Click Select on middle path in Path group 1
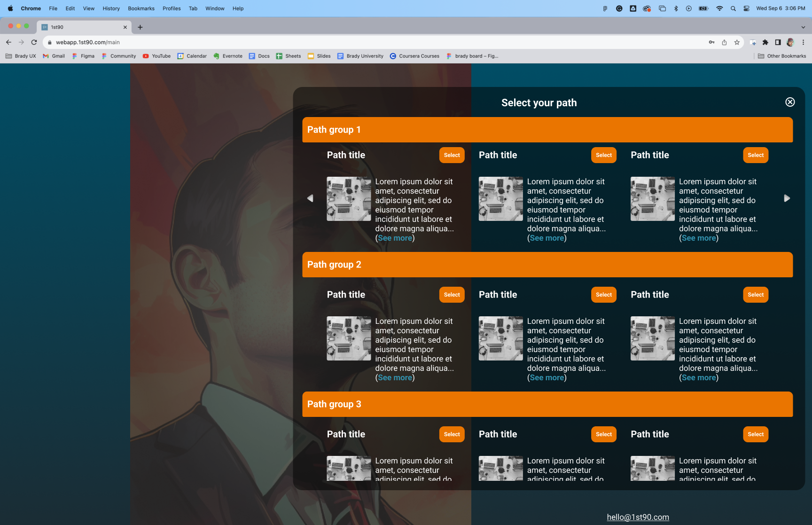Image resolution: width=812 pixels, height=525 pixels. [x=603, y=155]
